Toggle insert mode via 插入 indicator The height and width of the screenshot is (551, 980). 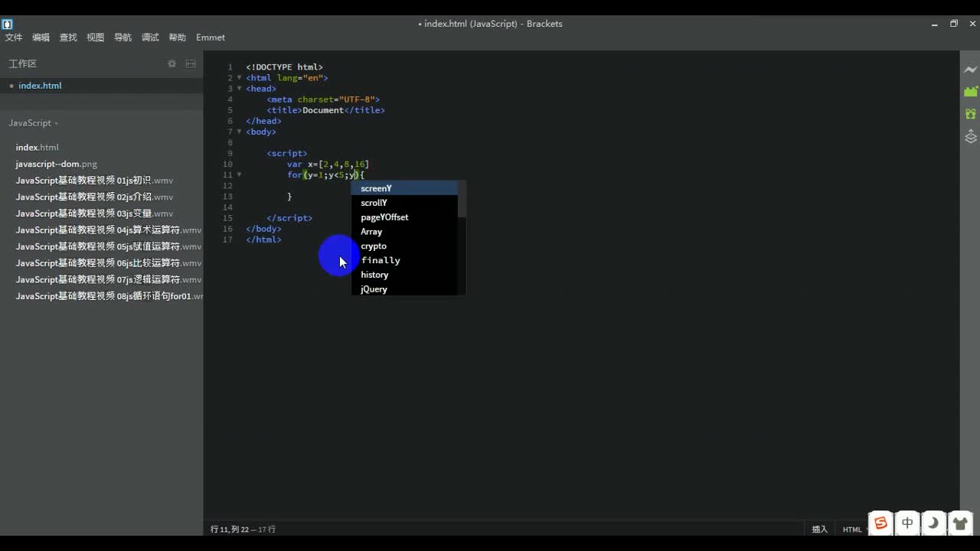click(819, 529)
